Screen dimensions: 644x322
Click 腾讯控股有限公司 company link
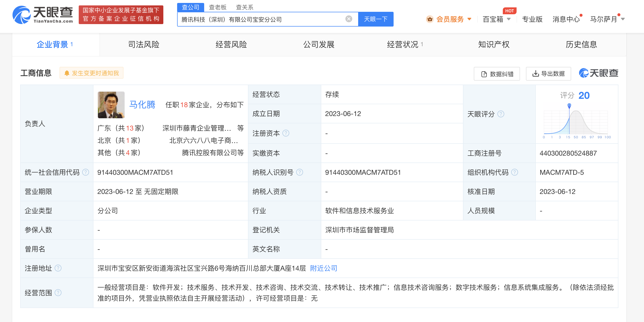(210, 153)
